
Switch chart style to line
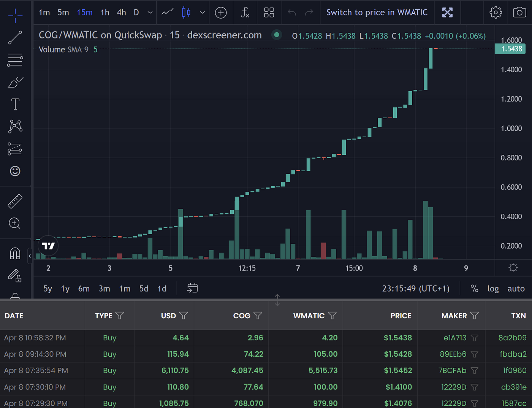click(168, 13)
